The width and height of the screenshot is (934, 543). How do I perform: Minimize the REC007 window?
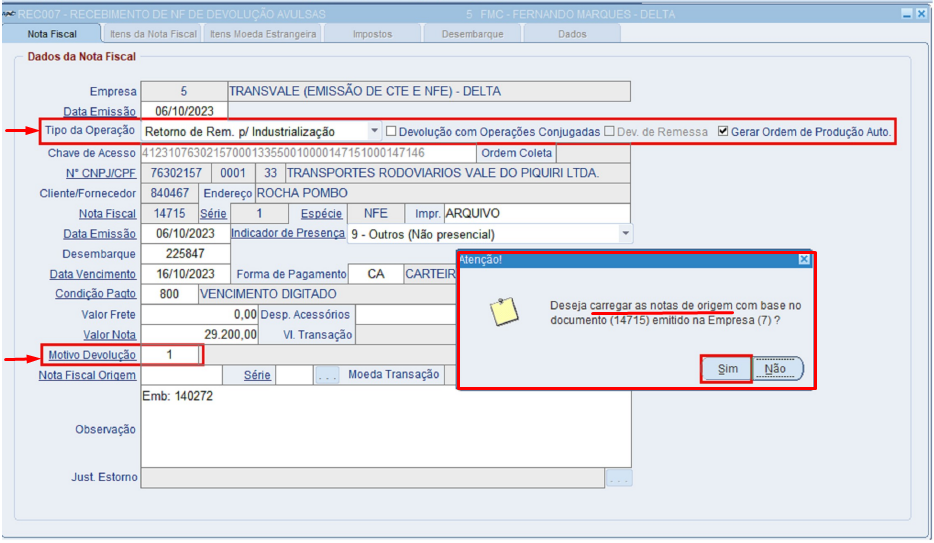pyautogui.click(x=907, y=14)
